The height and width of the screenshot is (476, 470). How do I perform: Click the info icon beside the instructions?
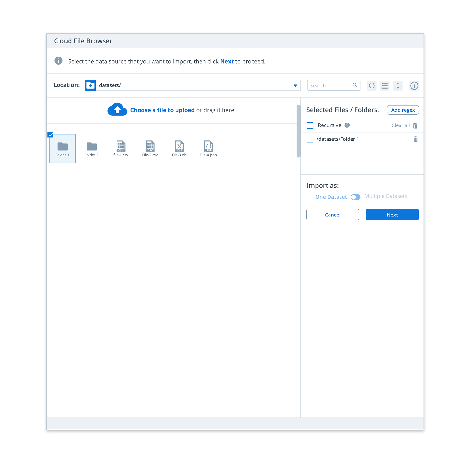click(x=59, y=61)
